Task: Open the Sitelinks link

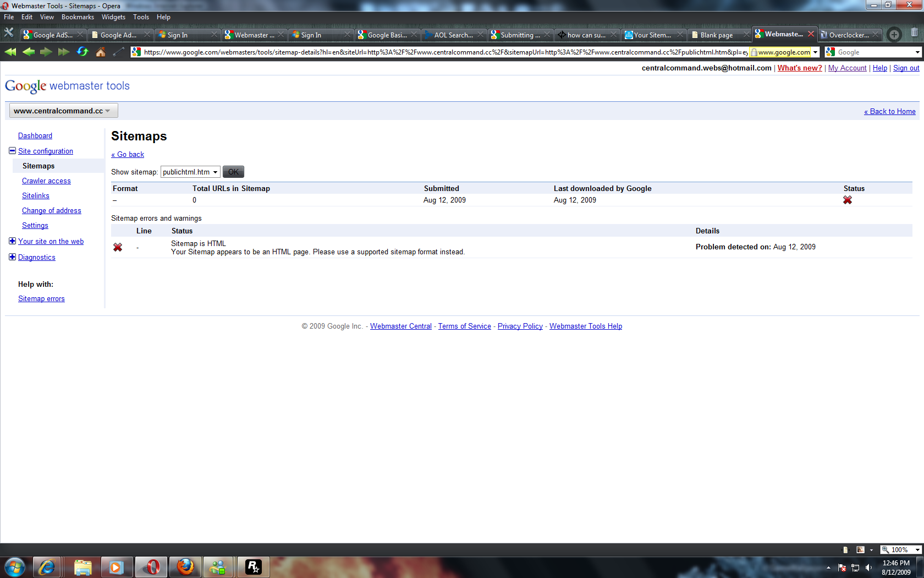Action: click(36, 195)
